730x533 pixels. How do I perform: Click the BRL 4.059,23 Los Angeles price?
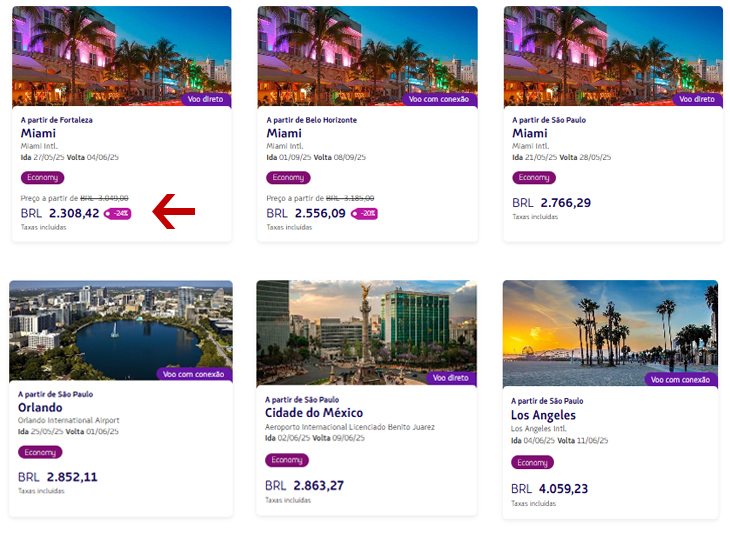[x=549, y=489]
